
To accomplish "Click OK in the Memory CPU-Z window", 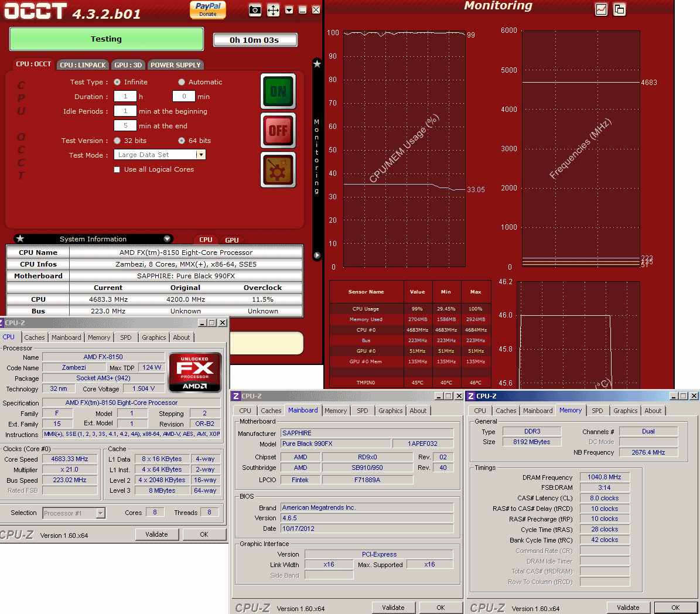I will pyautogui.click(x=675, y=608).
